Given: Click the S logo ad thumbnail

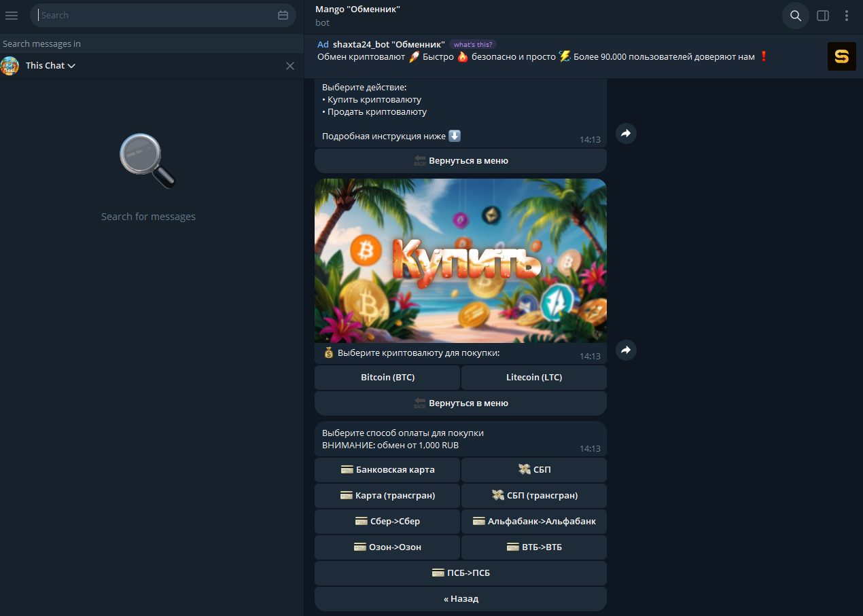Looking at the screenshot, I should (x=841, y=56).
